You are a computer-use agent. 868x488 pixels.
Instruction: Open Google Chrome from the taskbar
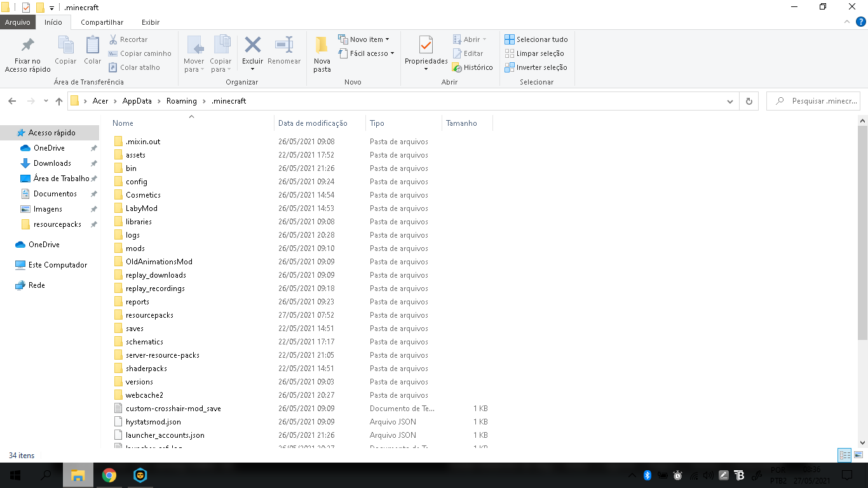(109, 475)
